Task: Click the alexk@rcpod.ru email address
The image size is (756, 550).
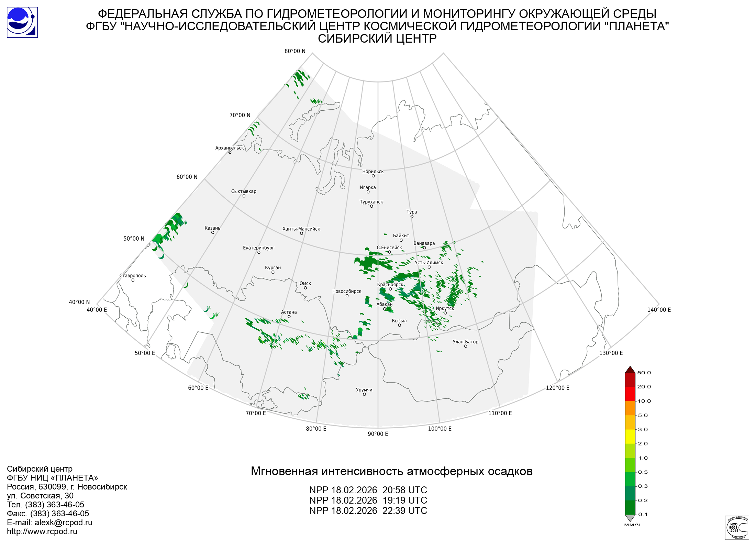Action: tap(63, 522)
